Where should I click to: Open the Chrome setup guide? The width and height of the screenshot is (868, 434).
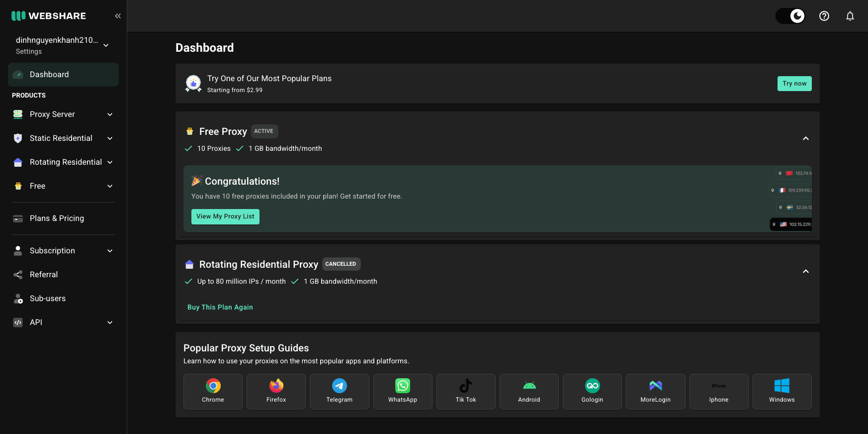(213, 392)
